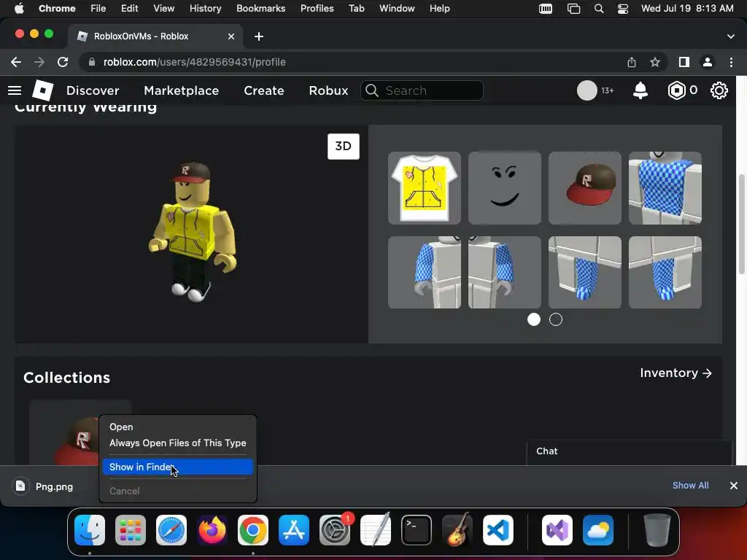Open the Robux nav link
Screen dimensions: 747x560
(328, 90)
